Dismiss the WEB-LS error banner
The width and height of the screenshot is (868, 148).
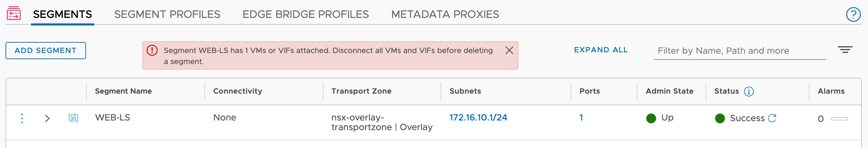tap(509, 50)
